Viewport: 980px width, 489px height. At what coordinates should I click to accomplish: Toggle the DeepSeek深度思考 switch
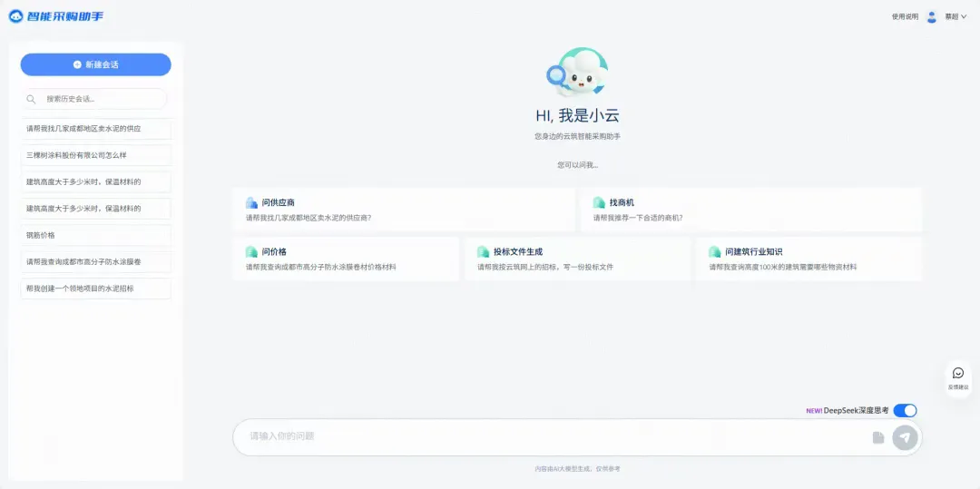[x=905, y=410]
